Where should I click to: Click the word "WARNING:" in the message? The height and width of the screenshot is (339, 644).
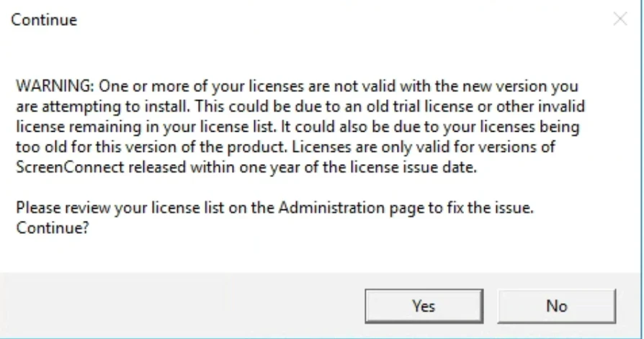[54, 86]
